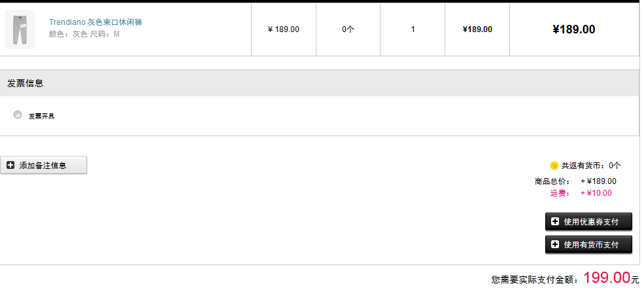The height and width of the screenshot is (292, 644).
Task: Expand 使用优惠券支付 coupon payment option
Action: [588, 222]
